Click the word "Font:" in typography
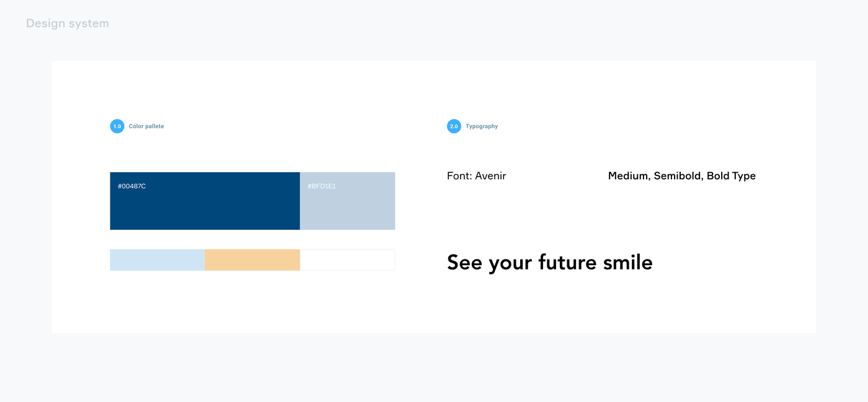The height and width of the screenshot is (402, 868). pyautogui.click(x=459, y=176)
